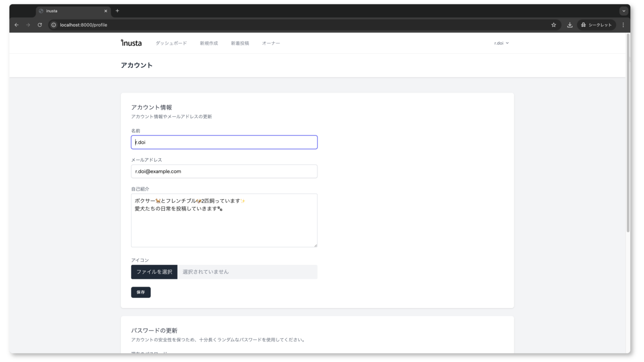Click ファイルを選択 to choose icon file
The width and height of the screenshot is (644, 362).
coord(154,272)
